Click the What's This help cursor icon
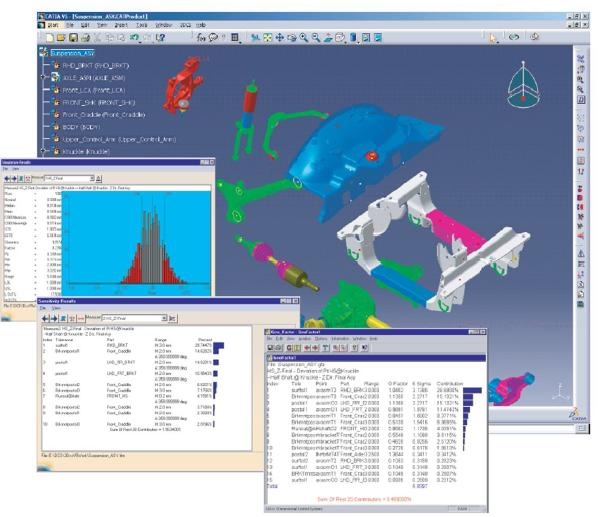Screen dimensions: 599x517 [x=161, y=37]
